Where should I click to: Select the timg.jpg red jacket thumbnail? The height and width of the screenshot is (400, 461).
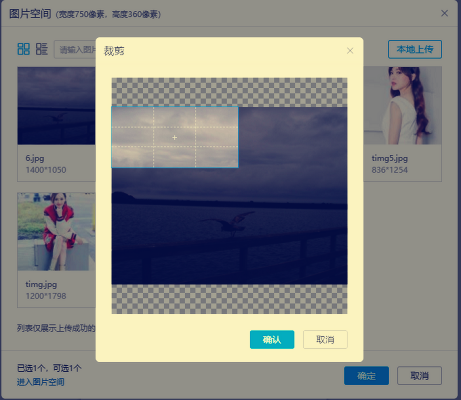point(56,232)
